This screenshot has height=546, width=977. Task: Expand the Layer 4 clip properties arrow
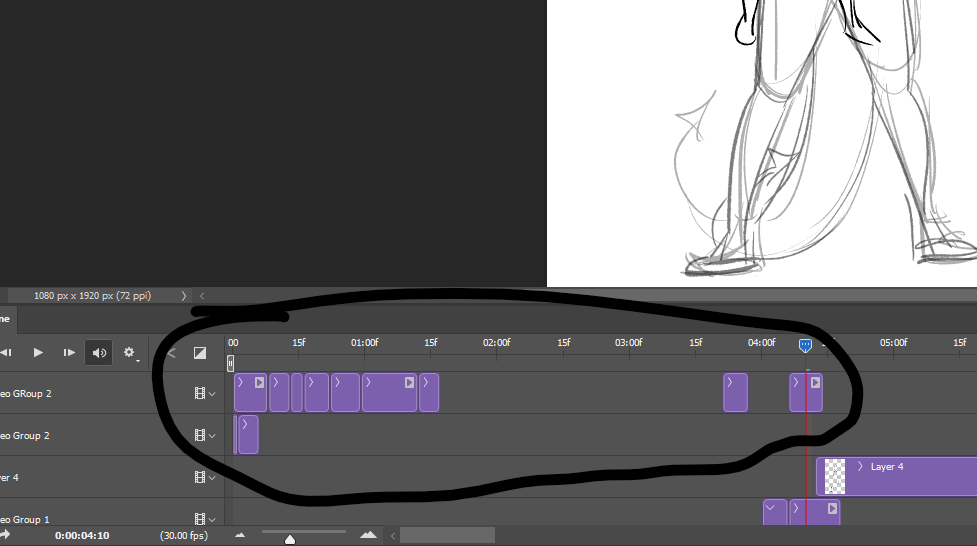[860, 466]
